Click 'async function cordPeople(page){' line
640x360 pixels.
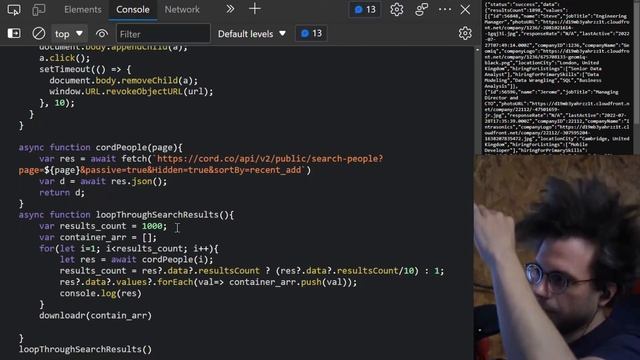100,147
